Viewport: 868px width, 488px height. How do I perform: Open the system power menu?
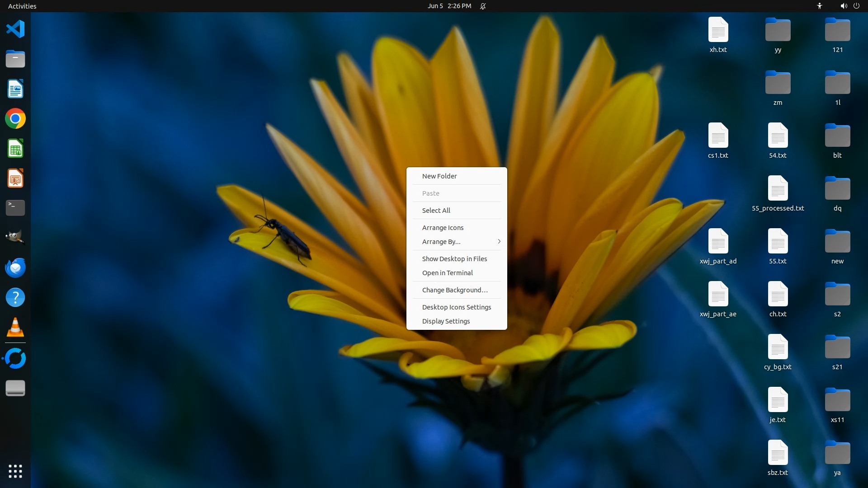coord(856,6)
